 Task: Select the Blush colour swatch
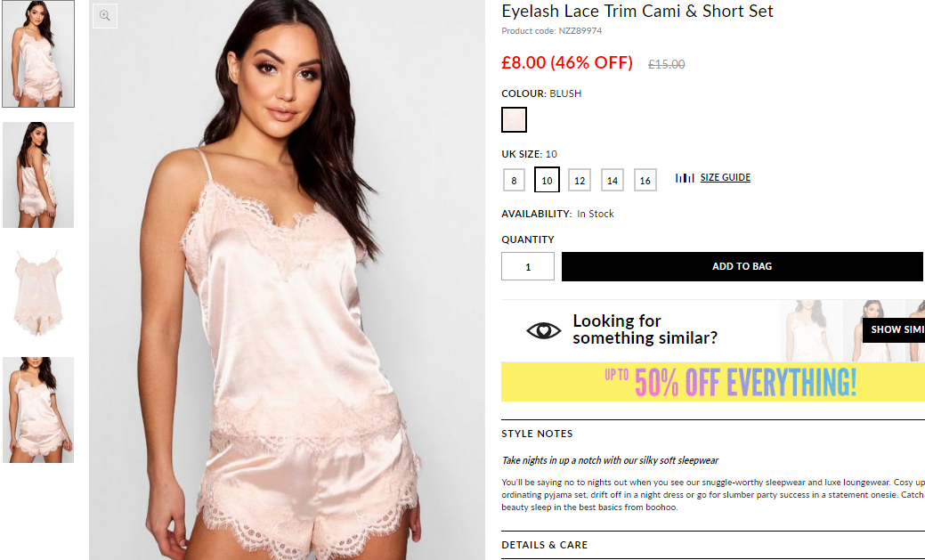(x=514, y=120)
